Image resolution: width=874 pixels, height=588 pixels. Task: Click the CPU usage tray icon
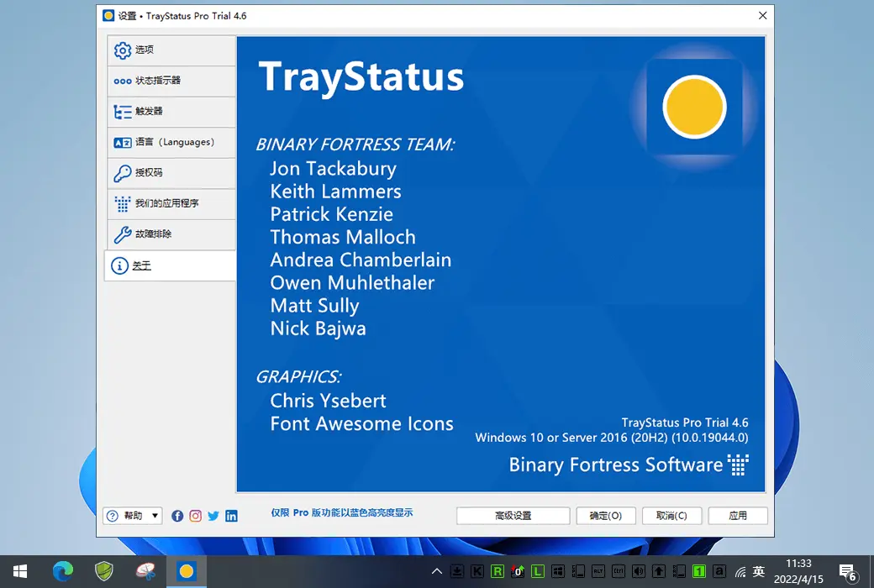(x=578, y=571)
